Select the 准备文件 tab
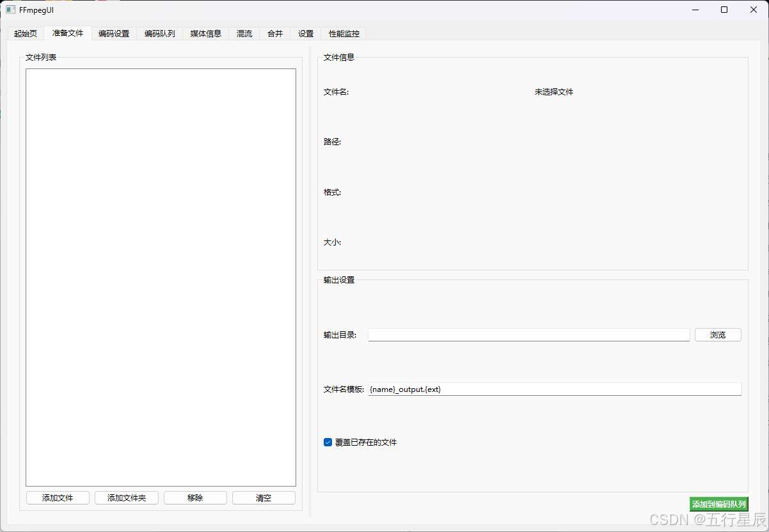Viewport: 769px width, 532px height. 68,33
